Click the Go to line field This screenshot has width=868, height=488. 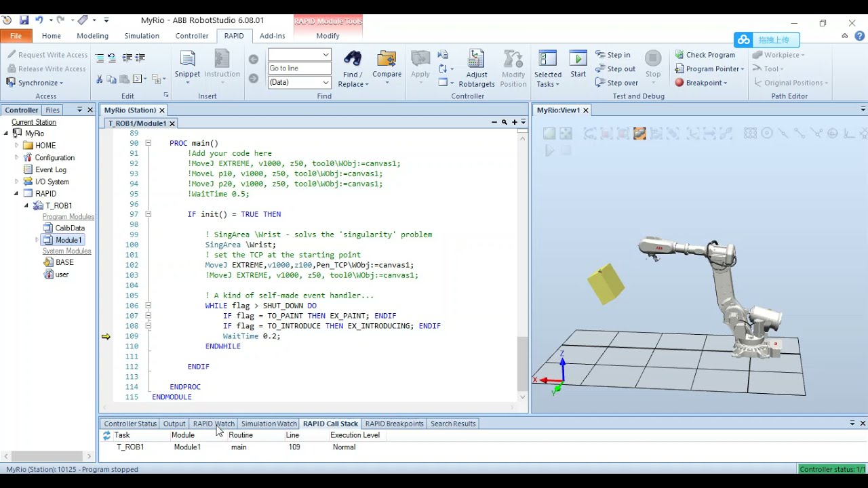(x=300, y=68)
